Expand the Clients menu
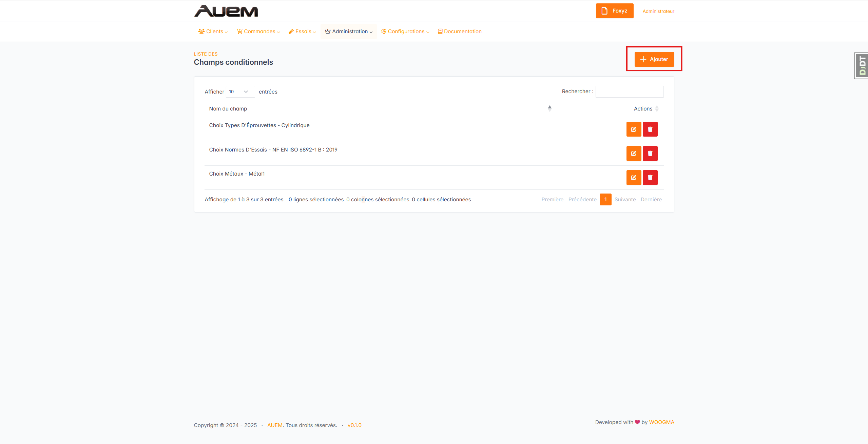Viewport: 868px width, 444px height. tap(213, 32)
